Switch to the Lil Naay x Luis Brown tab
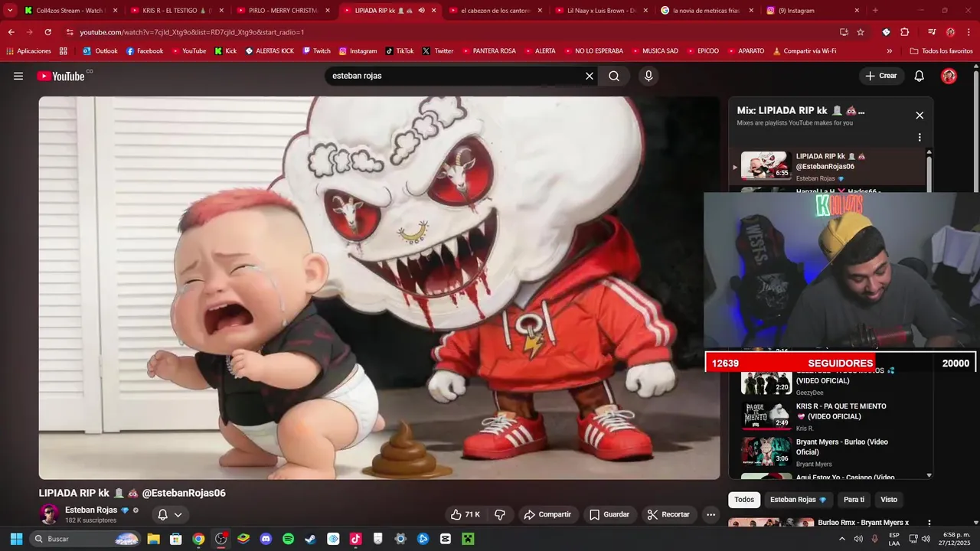The image size is (980, 551). point(601,11)
